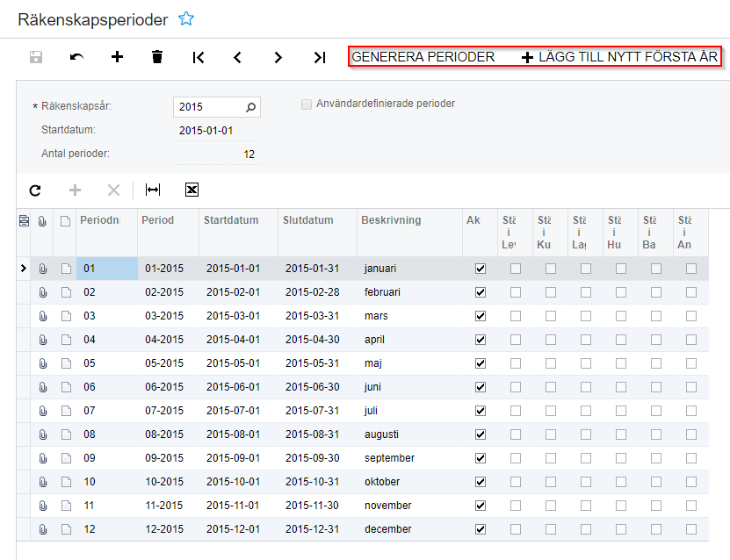Viewport: 730px width, 560px height.
Task: Sort by the Startdatum column header
Action: pos(231,220)
